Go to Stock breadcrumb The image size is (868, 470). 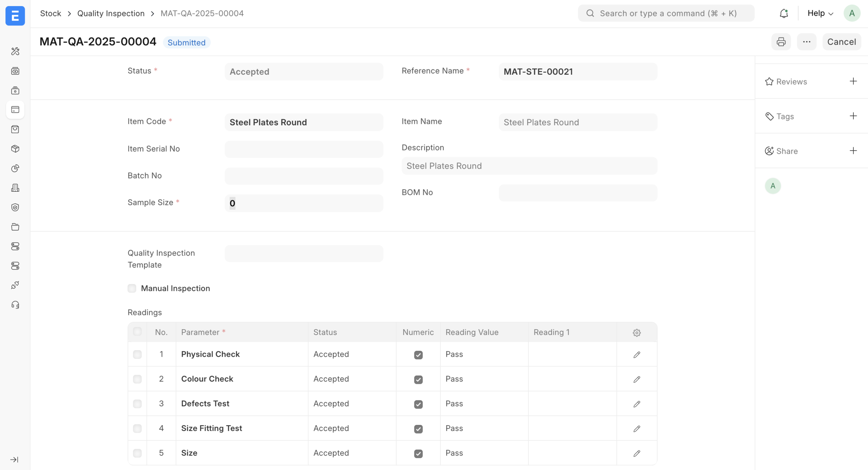[51, 13]
